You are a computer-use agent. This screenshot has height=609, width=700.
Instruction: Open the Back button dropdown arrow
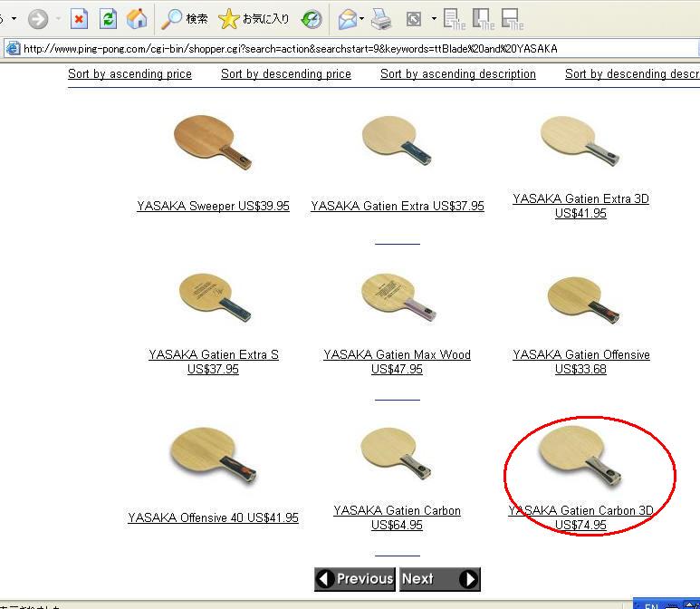(14, 19)
